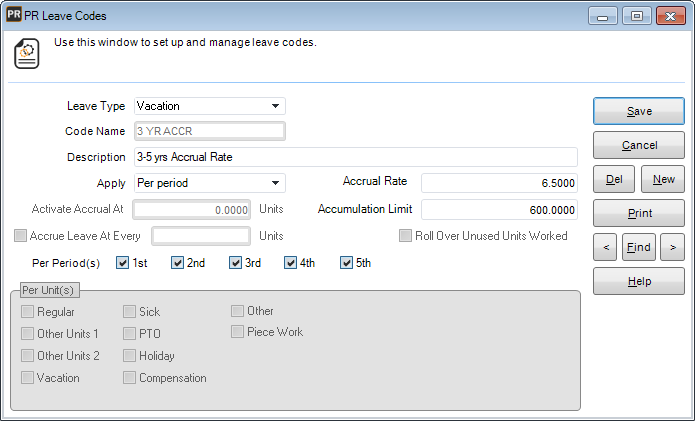Toggle the 3rd per period checkbox
695x421 pixels.
[235, 264]
